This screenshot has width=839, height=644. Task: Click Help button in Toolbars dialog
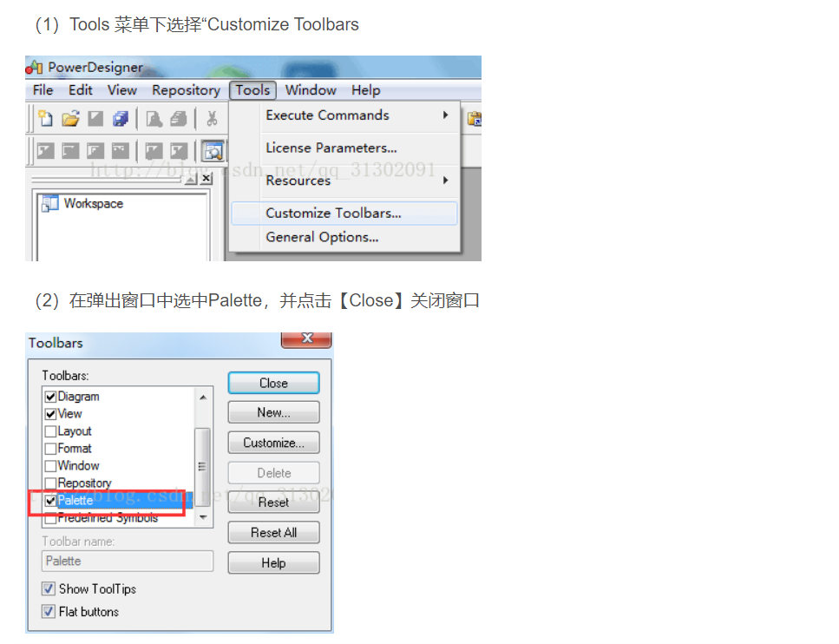coord(273,562)
